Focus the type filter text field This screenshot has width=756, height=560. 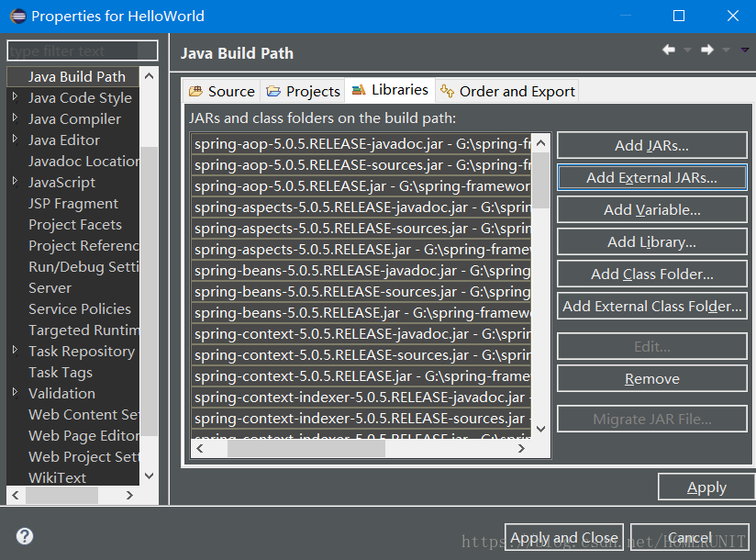click(x=82, y=50)
